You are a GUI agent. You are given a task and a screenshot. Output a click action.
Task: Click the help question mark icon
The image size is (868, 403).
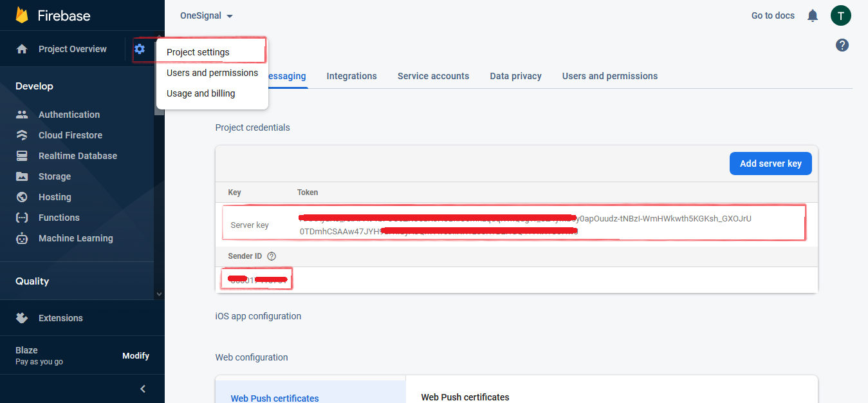[x=842, y=45]
